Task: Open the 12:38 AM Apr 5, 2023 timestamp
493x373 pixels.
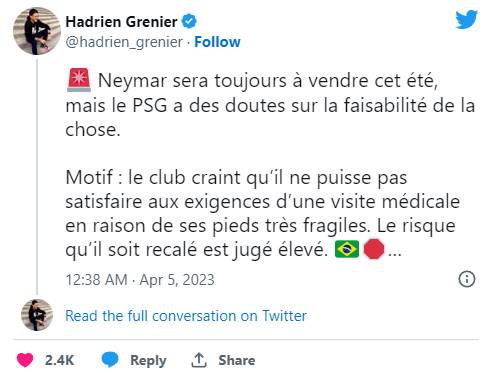Action: coord(140,279)
